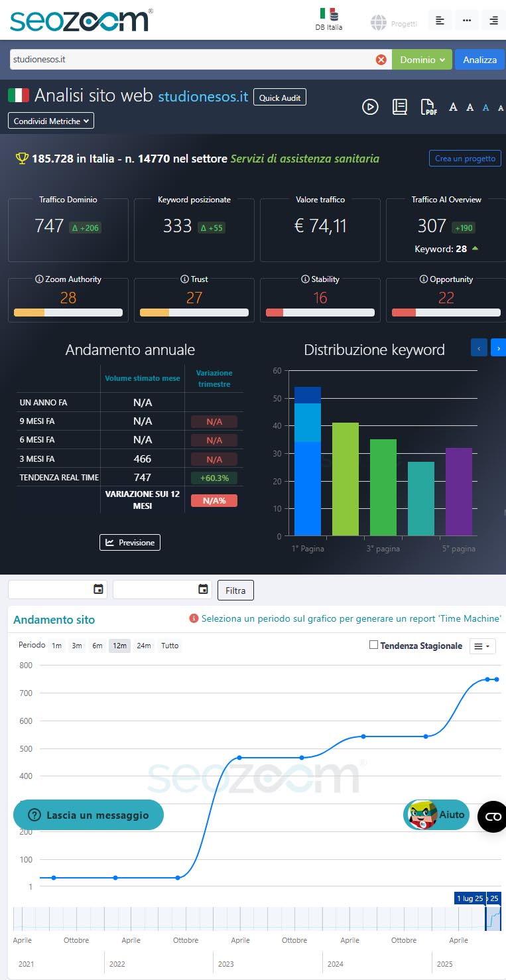The image size is (506, 980).
Task: Go to previous chart with left arrow
Action: coord(479,347)
